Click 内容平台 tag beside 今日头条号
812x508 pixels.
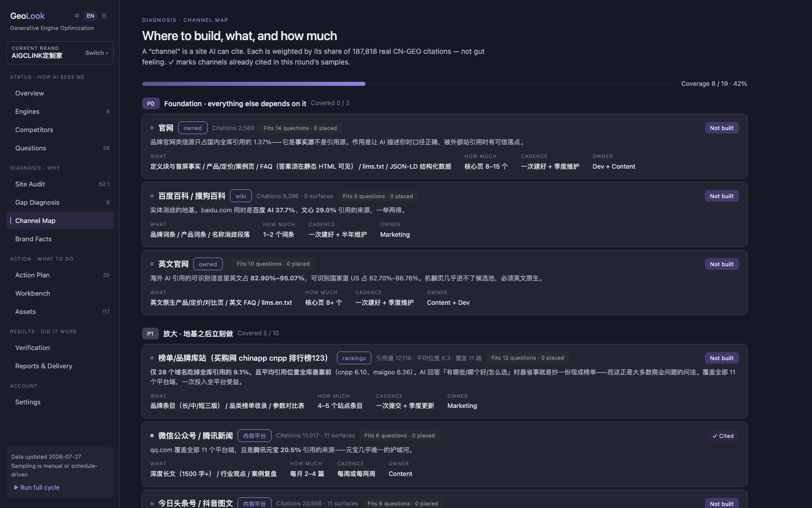(x=254, y=503)
